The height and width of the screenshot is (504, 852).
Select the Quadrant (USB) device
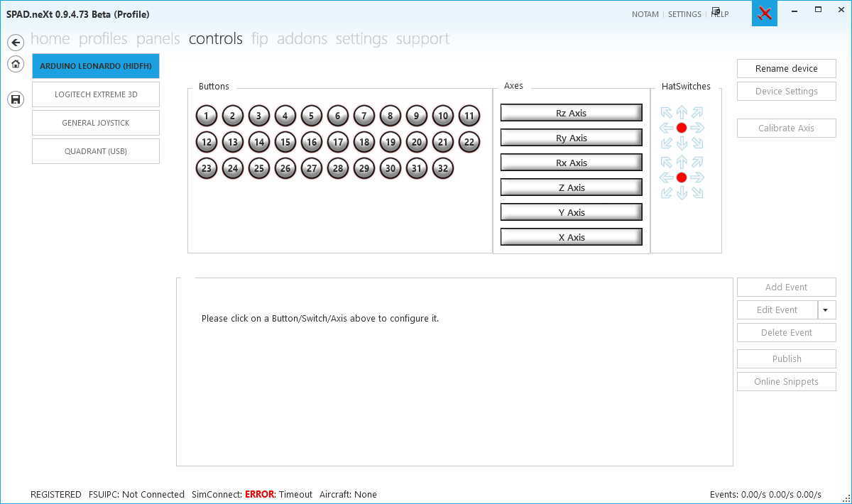[96, 151]
